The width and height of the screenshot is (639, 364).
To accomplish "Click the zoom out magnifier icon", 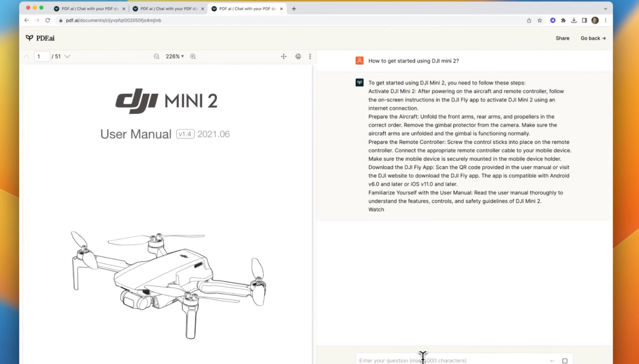I will [x=156, y=56].
